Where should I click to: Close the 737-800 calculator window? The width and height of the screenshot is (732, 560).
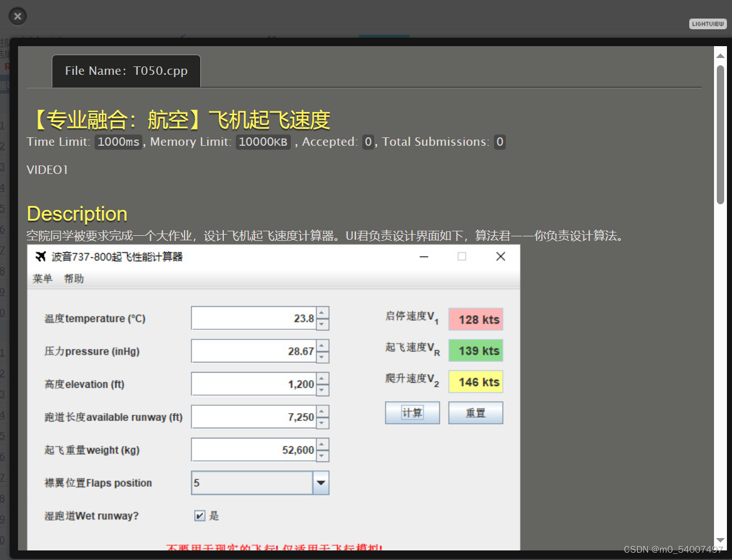pos(501,257)
